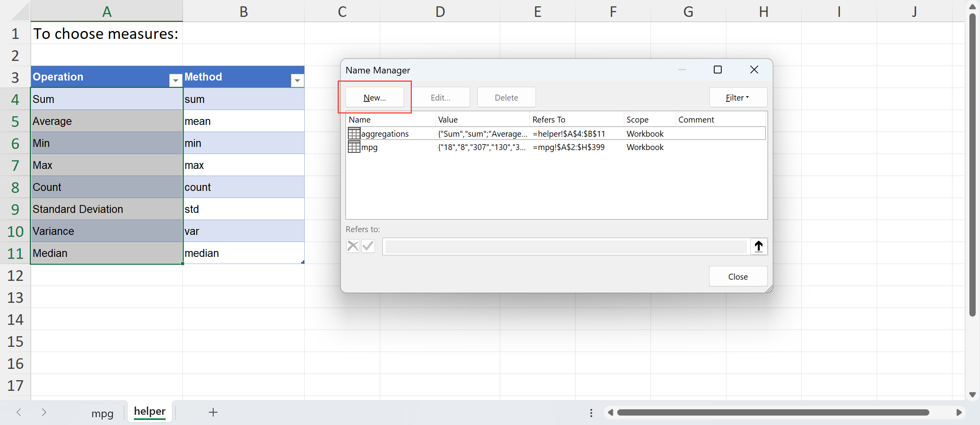Click the collapse dialog arrow icon
The image size is (980, 425).
pyautogui.click(x=759, y=246)
